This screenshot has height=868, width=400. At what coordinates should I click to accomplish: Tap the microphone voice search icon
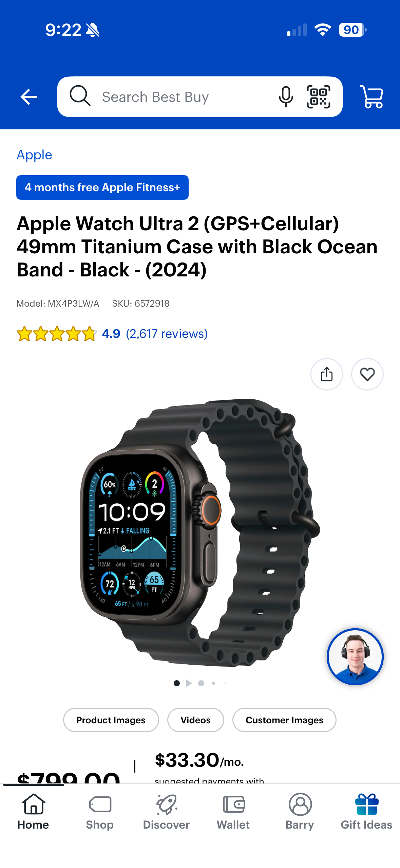point(286,97)
